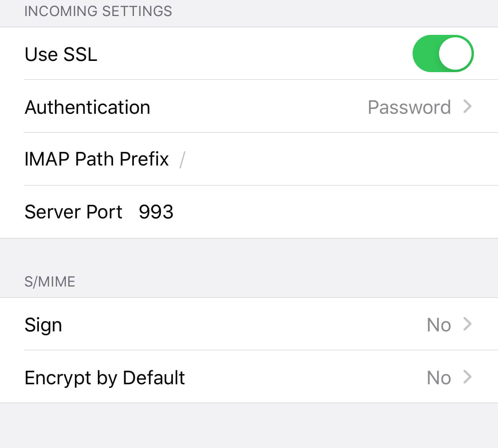Screen dimensions: 498x448
Task: Open the Sign menu row label
Action: pyautogui.click(x=43, y=325)
